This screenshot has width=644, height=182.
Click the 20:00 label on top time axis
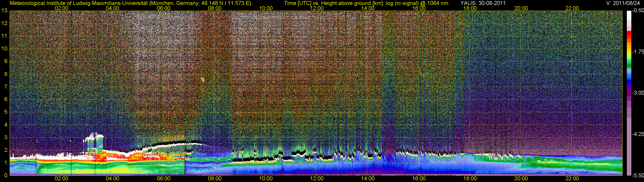(521, 8)
